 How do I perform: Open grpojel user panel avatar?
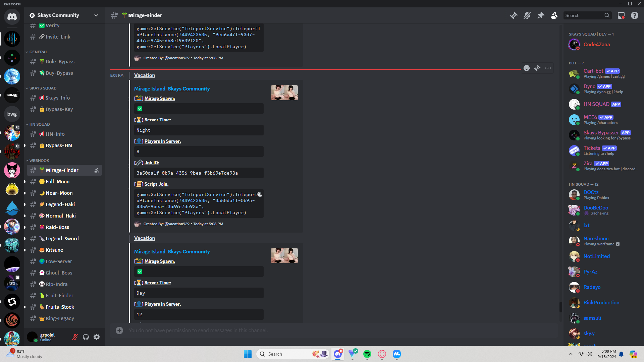32,337
